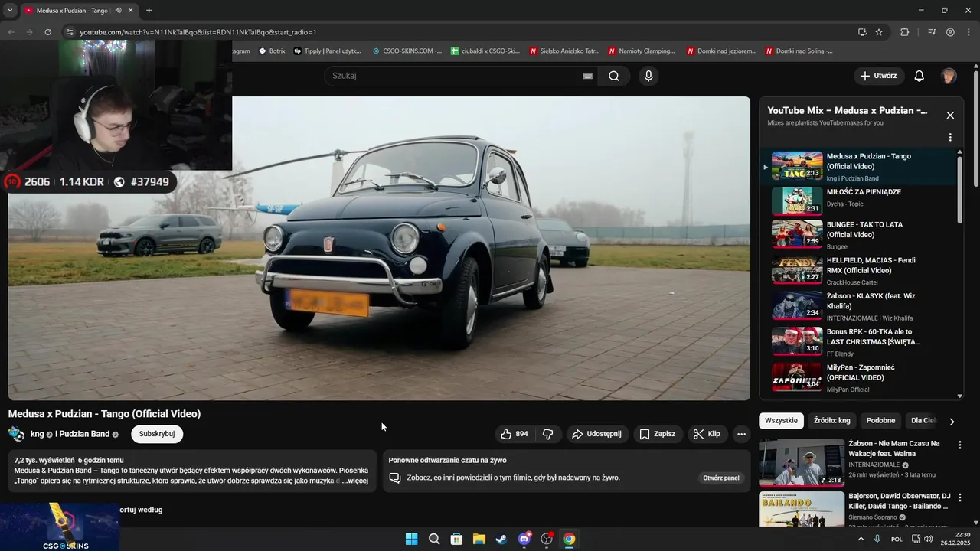Install or cast icon in address bar
This screenshot has height=551, width=980.
tap(862, 32)
